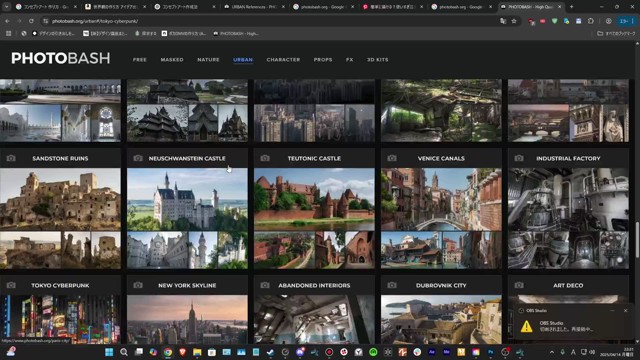Image resolution: width=640 pixels, height=360 pixels.
Task: Click camera icon beside Abandoned Interiors
Action: 265,285
